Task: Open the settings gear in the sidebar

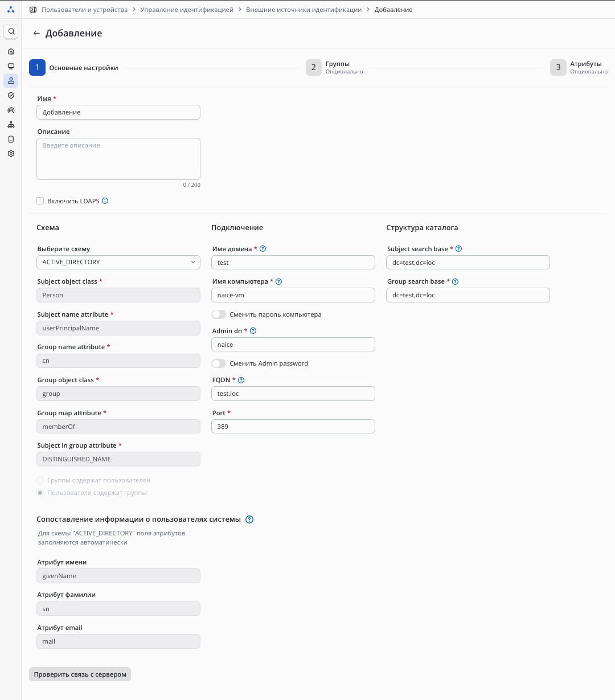Action: [x=11, y=154]
